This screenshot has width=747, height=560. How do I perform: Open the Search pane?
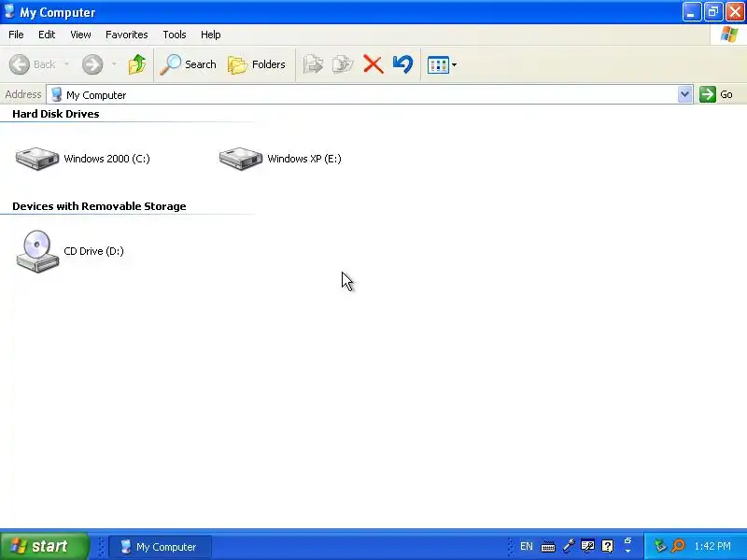click(188, 64)
